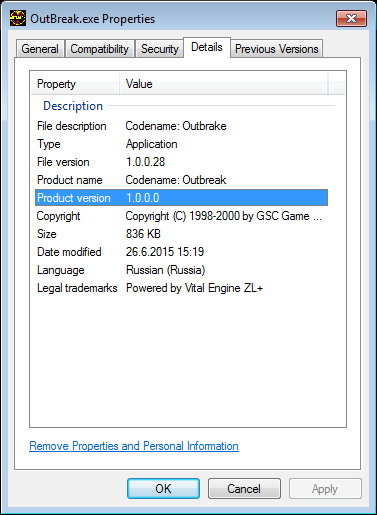
Task: Select the highlighted Product version row
Action: point(181,198)
